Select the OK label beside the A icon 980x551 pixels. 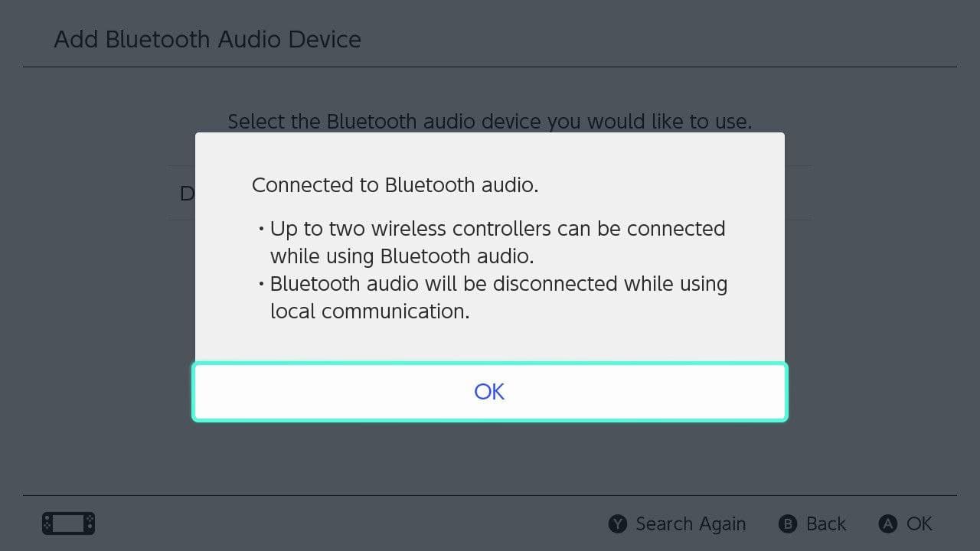(x=920, y=524)
